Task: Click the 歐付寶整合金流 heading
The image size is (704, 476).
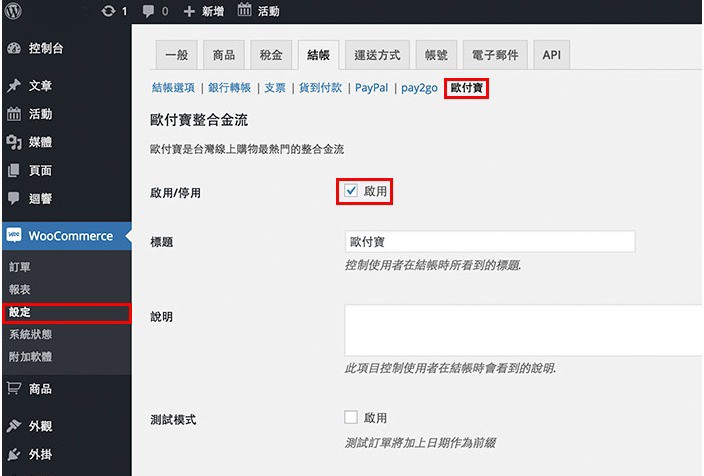Action: (x=199, y=120)
